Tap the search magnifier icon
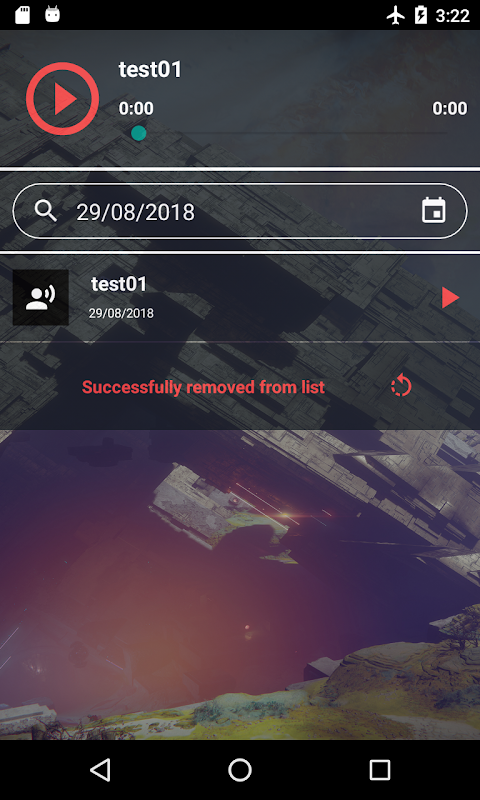 tap(46, 210)
